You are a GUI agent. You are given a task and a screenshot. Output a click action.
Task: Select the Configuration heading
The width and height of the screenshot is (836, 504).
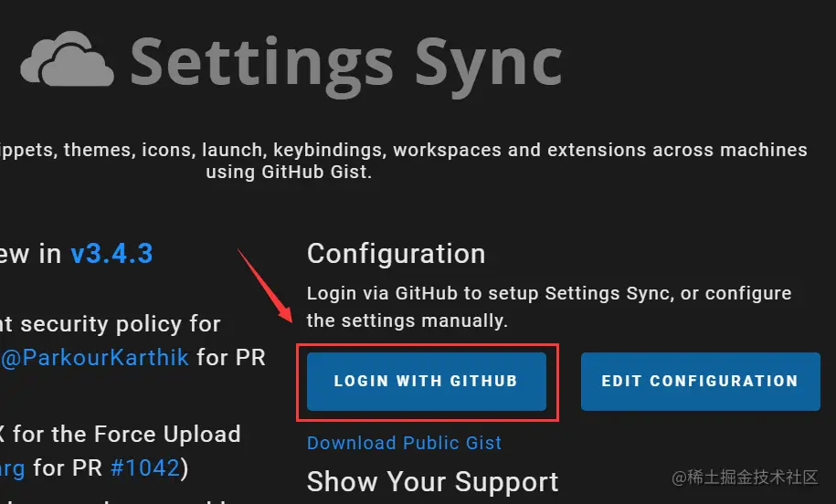[396, 254]
